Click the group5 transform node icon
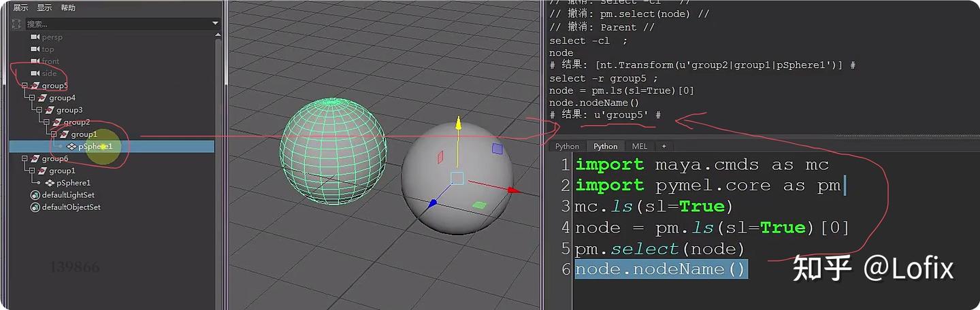This screenshot has width=980, height=310. click(35, 86)
